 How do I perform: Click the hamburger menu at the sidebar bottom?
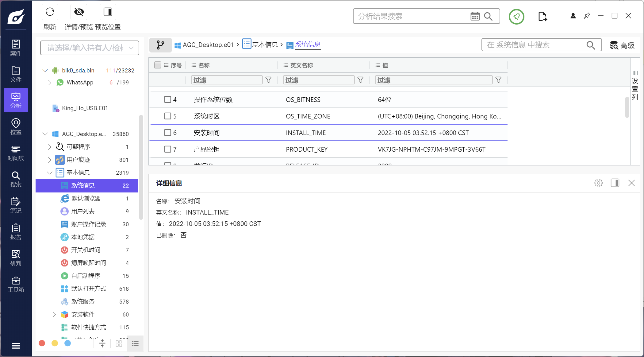click(16, 346)
